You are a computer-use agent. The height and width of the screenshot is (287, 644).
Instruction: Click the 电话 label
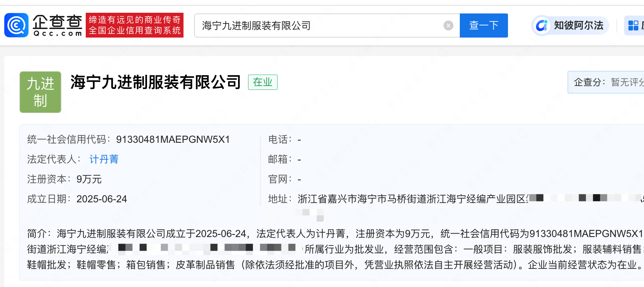click(x=279, y=140)
